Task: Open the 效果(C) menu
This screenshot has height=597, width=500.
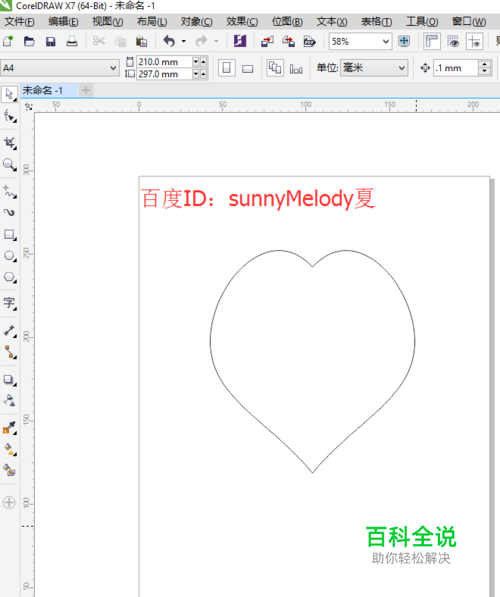Action: coord(242,22)
